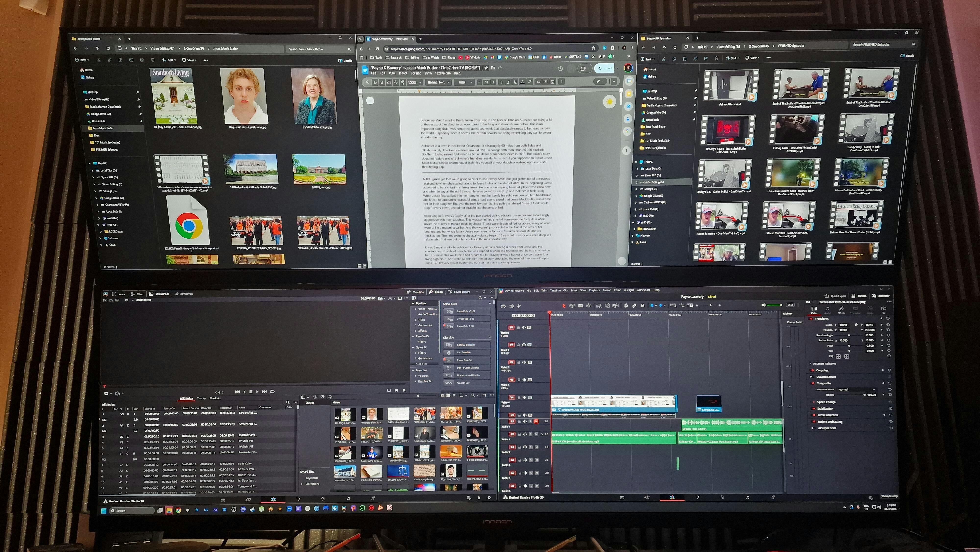Open Chrome from the Windows taskbar
Viewport: 980px width, 552px height.
coord(178,510)
